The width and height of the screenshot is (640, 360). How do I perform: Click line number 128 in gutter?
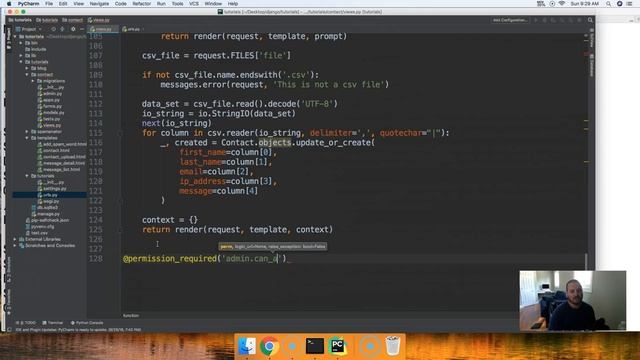click(96, 258)
